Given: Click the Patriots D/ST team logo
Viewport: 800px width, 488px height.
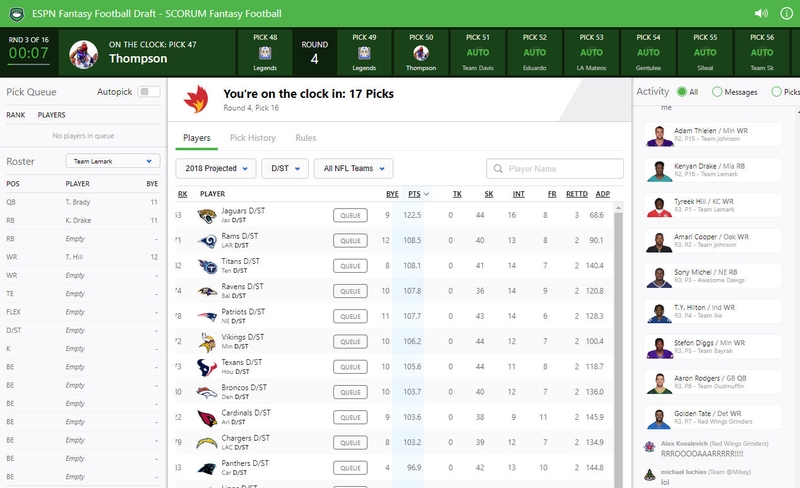Looking at the screenshot, I should (207, 316).
